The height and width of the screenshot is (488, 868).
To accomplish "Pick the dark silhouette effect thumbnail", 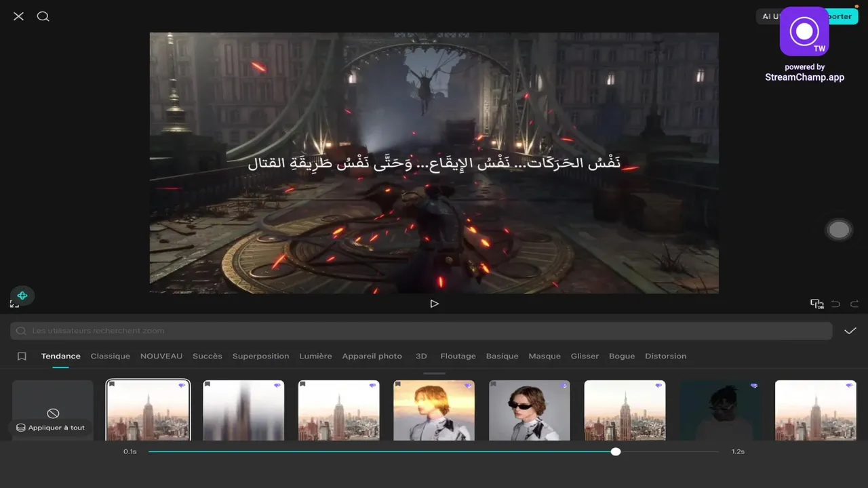I will [720, 410].
